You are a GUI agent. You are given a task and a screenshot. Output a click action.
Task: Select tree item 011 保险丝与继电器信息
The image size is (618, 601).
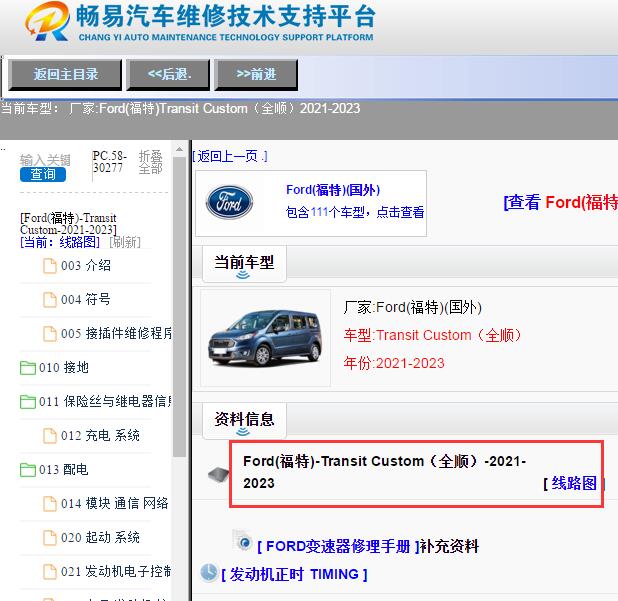105,402
